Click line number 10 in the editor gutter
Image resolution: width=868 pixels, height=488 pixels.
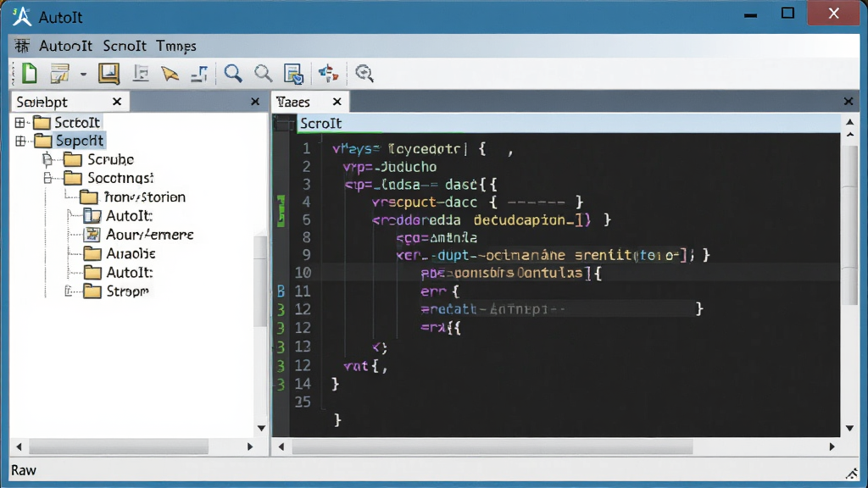click(x=303, y=273)
